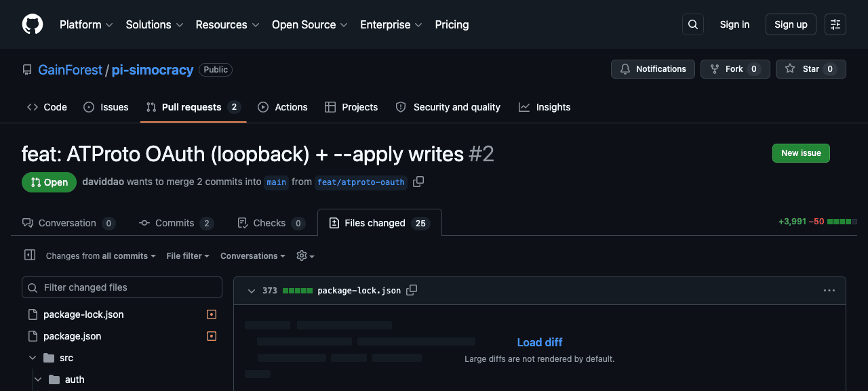Screen dimensions: 868x391
Task: Click the Sign up button
Action: pyautogui.click(x=791, y=24)
